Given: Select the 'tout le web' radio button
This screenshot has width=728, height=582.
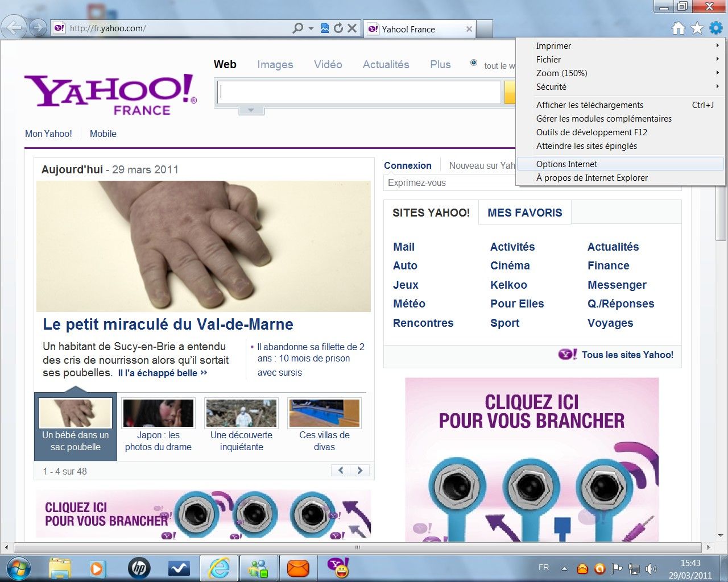Looking at the screenshot, I should (474, 63).
